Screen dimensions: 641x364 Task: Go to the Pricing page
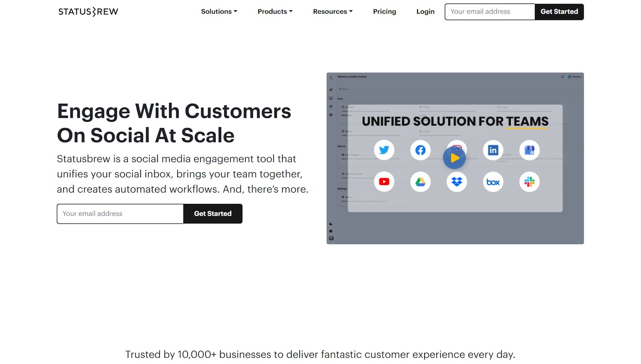click(x=385, y=12)
